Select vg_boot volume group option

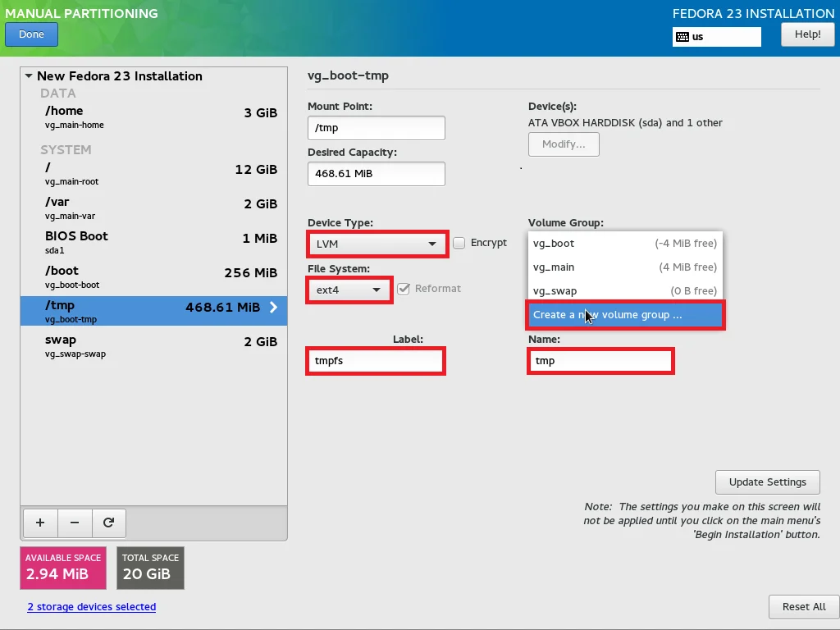(624, 243)
